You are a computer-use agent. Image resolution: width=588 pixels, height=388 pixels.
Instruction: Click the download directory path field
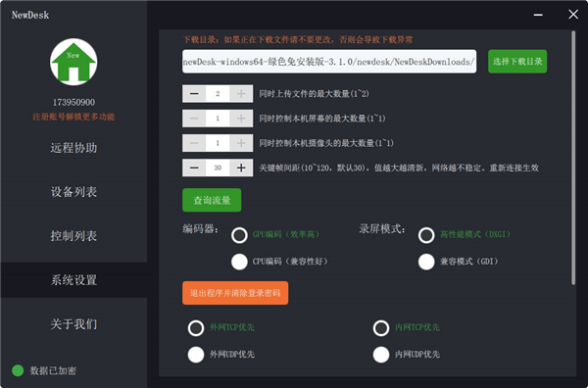329,62
